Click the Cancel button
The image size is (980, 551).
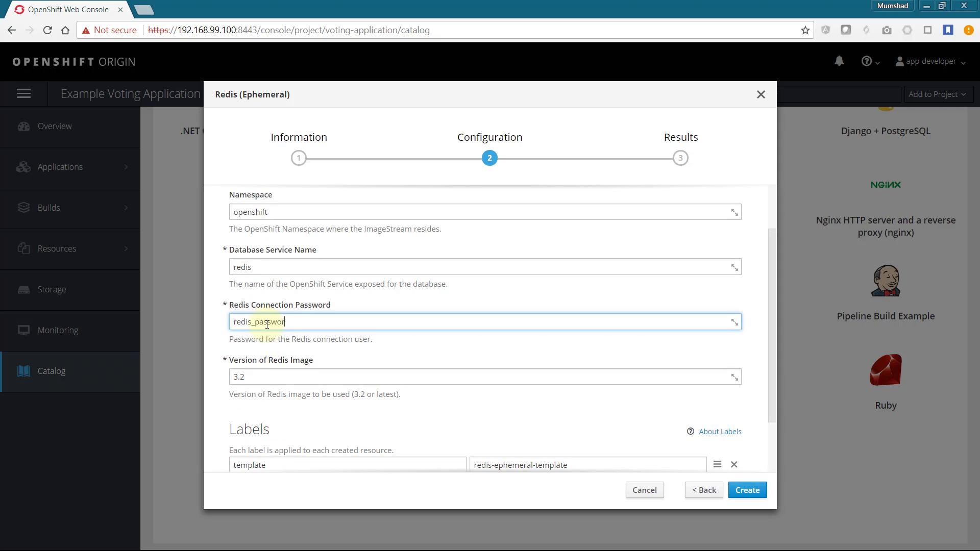click(645, 490)
